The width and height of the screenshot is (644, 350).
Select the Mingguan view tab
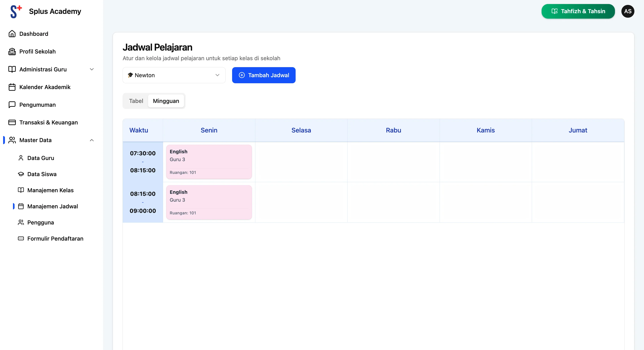166,101
